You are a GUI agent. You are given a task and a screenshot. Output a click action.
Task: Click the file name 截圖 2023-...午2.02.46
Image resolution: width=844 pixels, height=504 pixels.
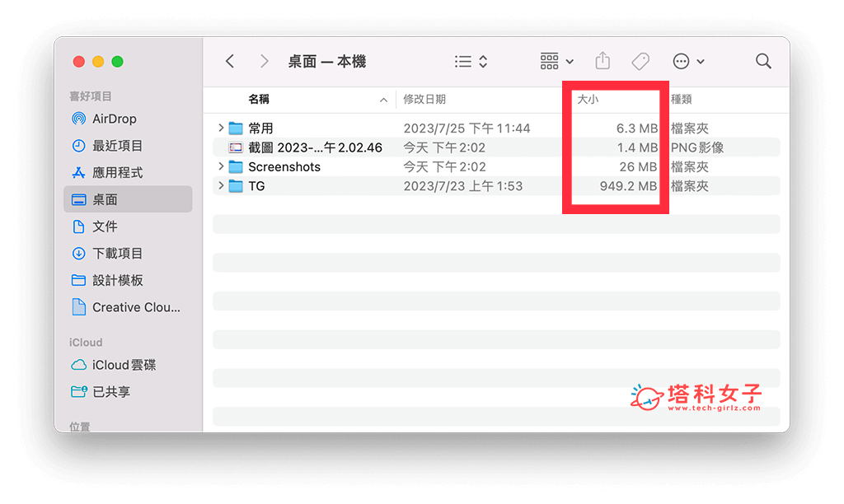315,147
